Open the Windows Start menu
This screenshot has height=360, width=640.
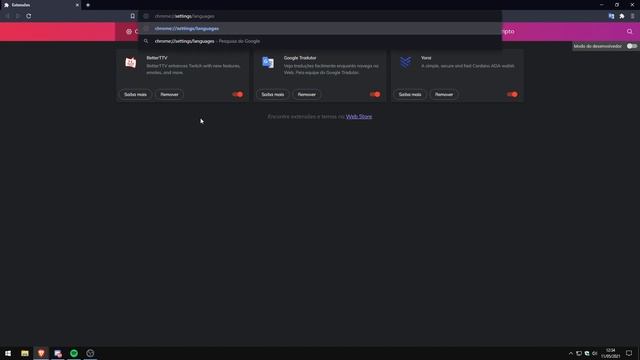(x=8, y=353)
